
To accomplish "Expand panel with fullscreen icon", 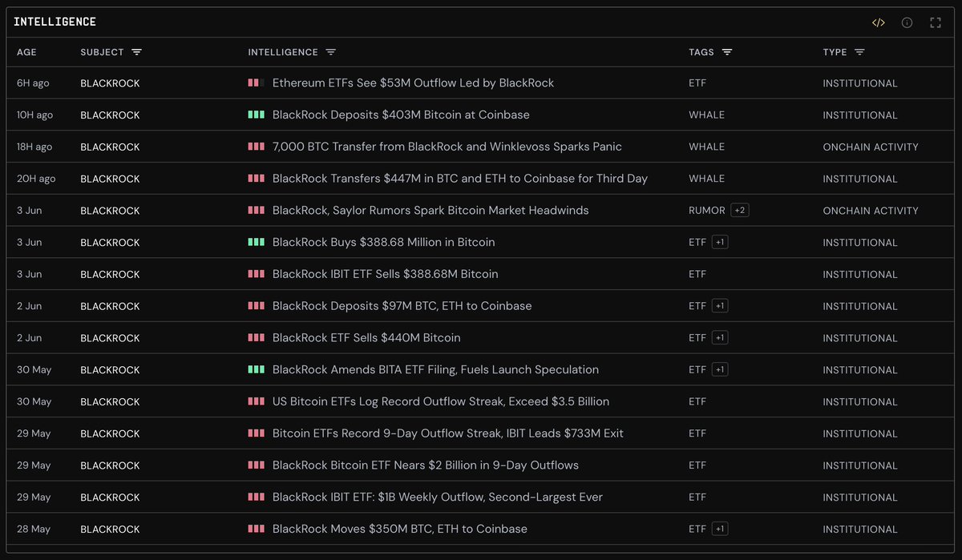I will [936, 22].
